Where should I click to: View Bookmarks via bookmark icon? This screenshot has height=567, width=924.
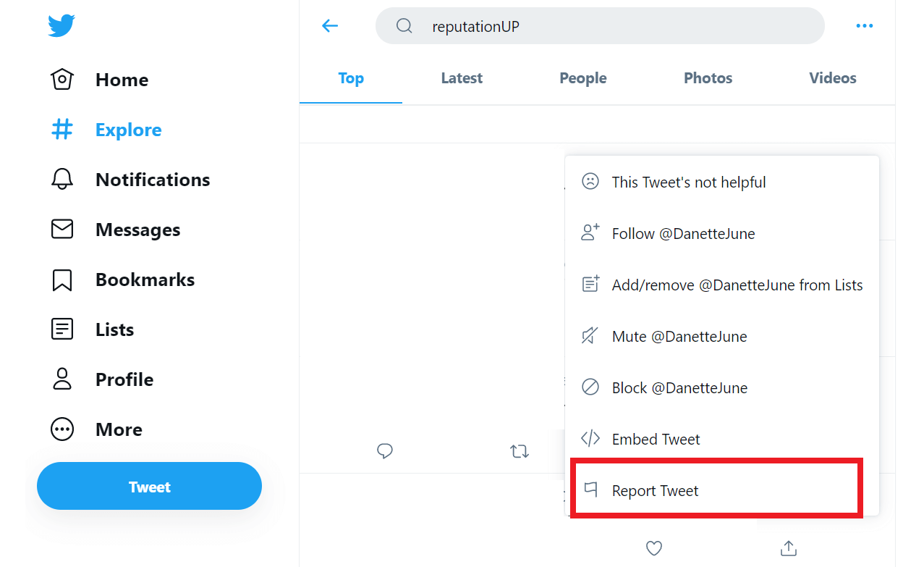click(62, 279)
